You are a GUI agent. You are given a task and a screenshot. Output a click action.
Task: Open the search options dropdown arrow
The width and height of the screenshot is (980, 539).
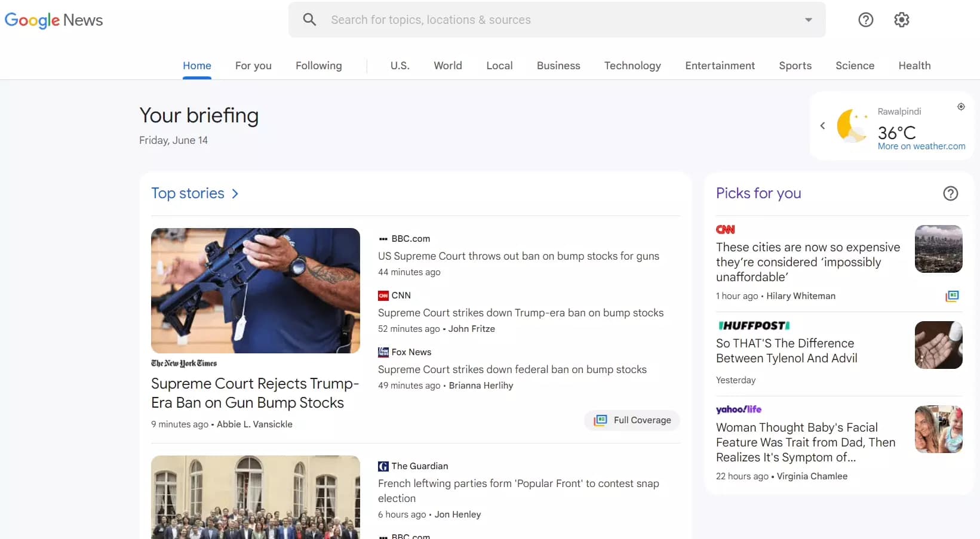pyautogui.click(x=808, y=20)
